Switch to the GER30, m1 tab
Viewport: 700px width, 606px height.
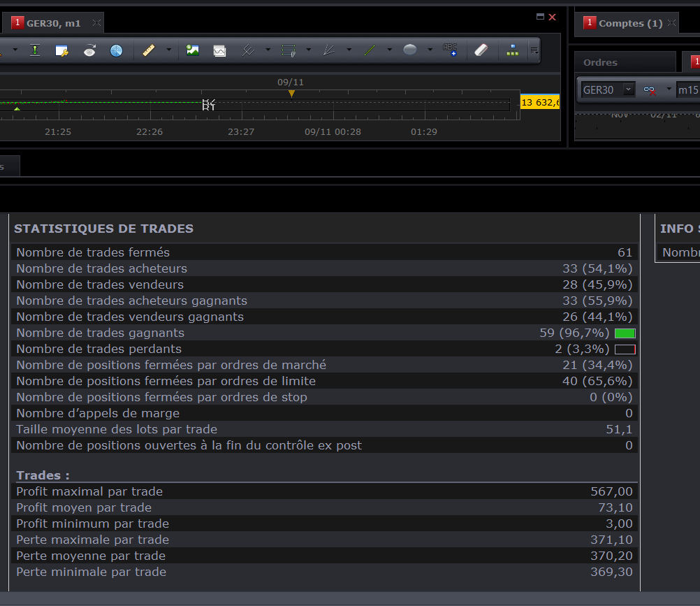53,23
